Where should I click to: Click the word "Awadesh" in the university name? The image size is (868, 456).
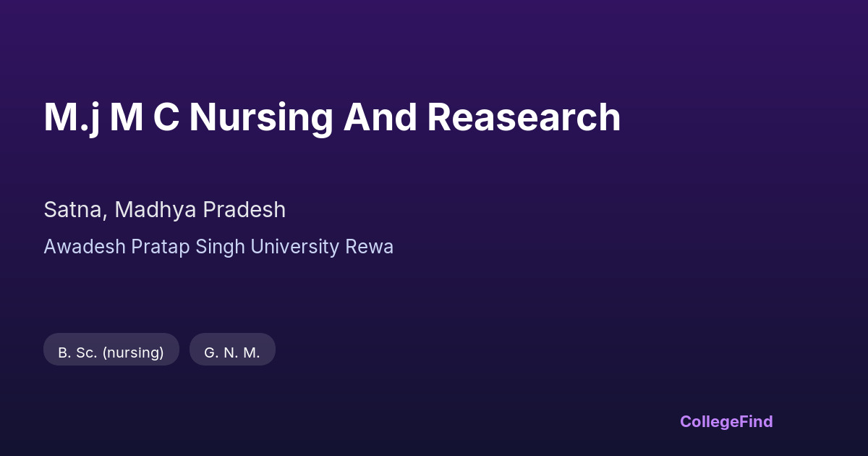[x=85, y=247]
